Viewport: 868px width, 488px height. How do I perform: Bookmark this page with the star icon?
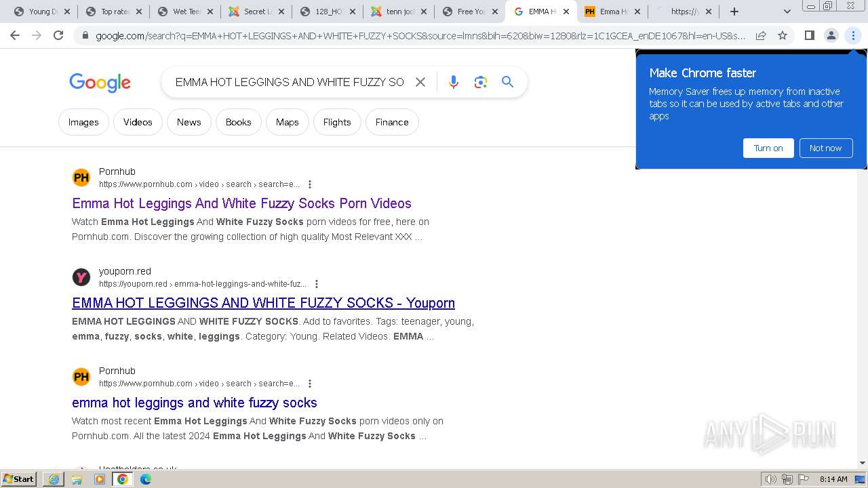[x=783, y=35]
